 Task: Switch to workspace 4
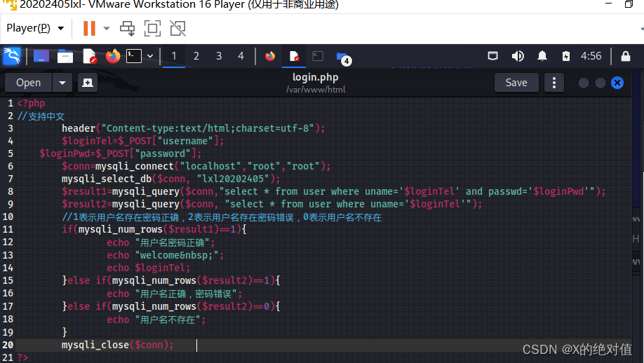coord(241,56)
